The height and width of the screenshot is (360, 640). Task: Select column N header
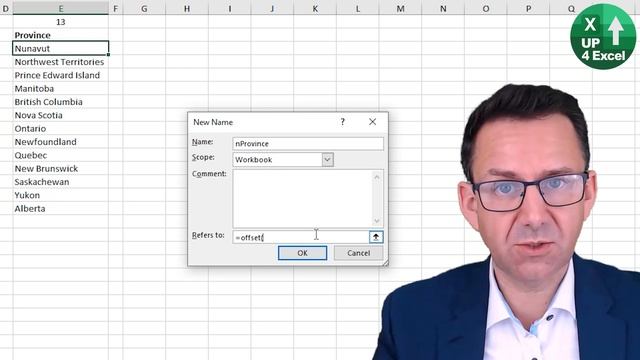[x=443, y=9]
